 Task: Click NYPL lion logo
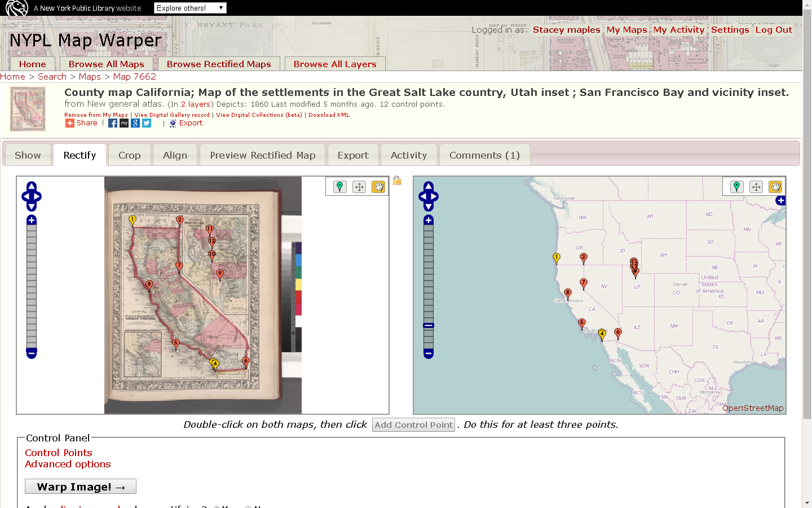(x=17, y=8)
